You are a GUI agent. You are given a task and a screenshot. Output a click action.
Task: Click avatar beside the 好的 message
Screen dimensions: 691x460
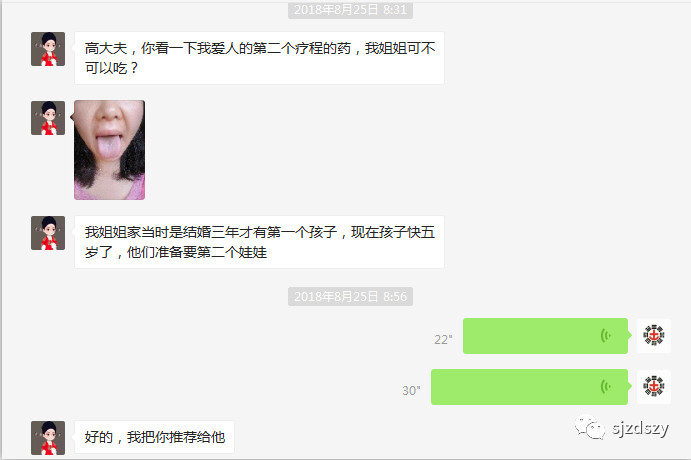tap(48, 438)
